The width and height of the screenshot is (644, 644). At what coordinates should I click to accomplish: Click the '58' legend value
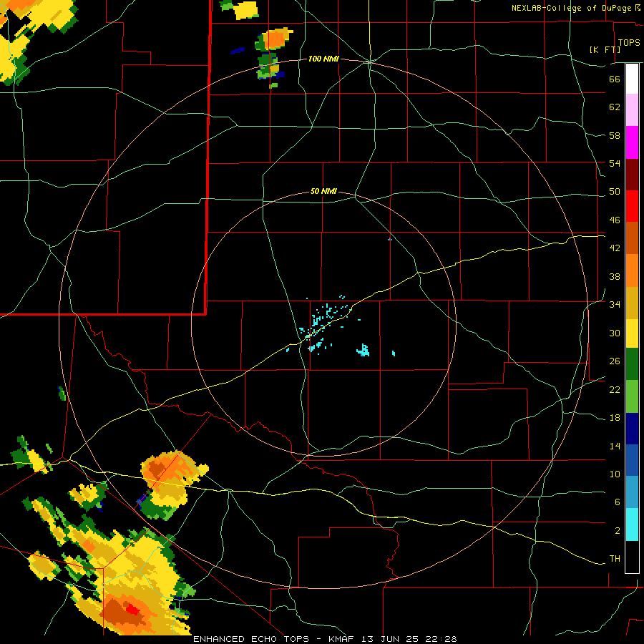coord(615,135)
